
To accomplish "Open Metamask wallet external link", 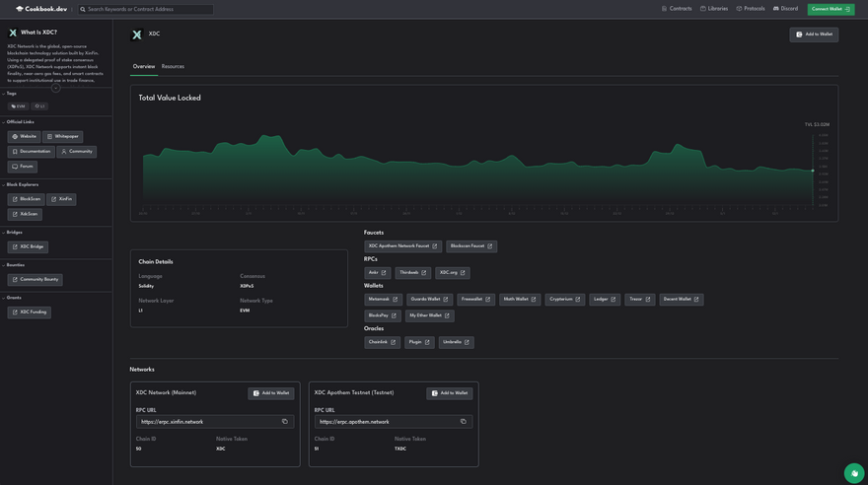I will pos(383,300).
